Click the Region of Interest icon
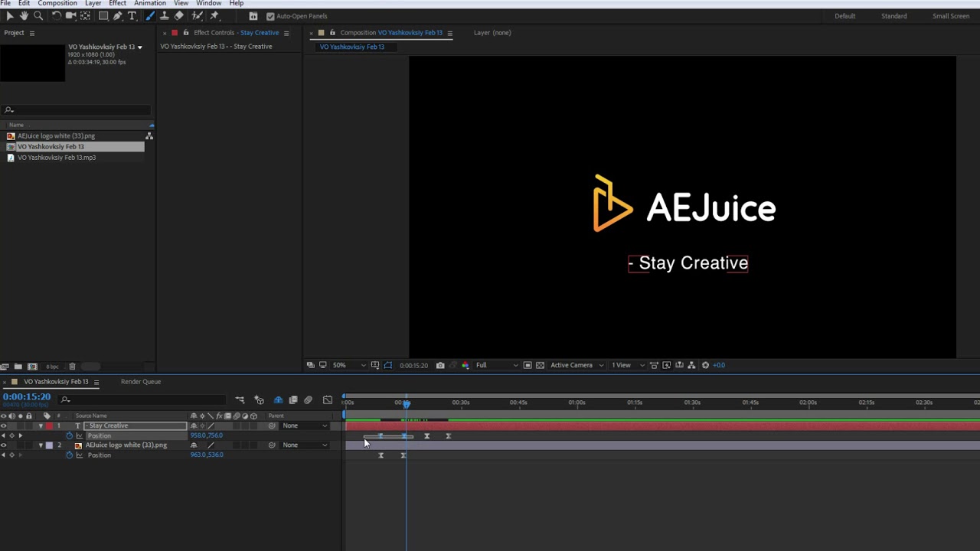Viewport: 980px width, 551px height. click(x=528, y=365)
